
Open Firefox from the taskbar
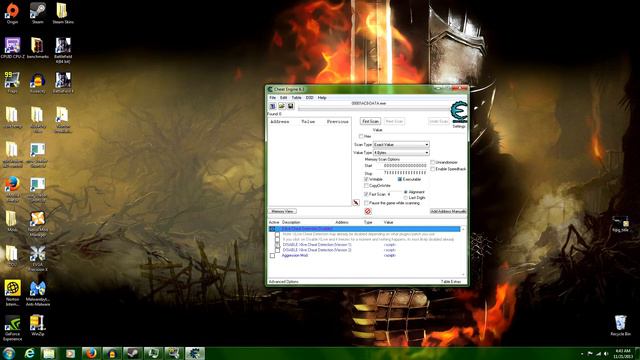pos(91,353)
